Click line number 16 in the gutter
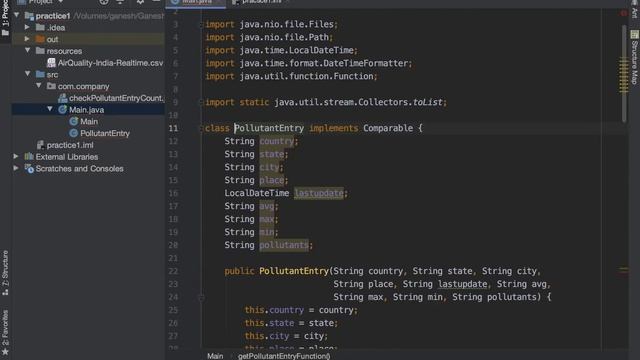640x360 pixels. click(x=173, y=193)
